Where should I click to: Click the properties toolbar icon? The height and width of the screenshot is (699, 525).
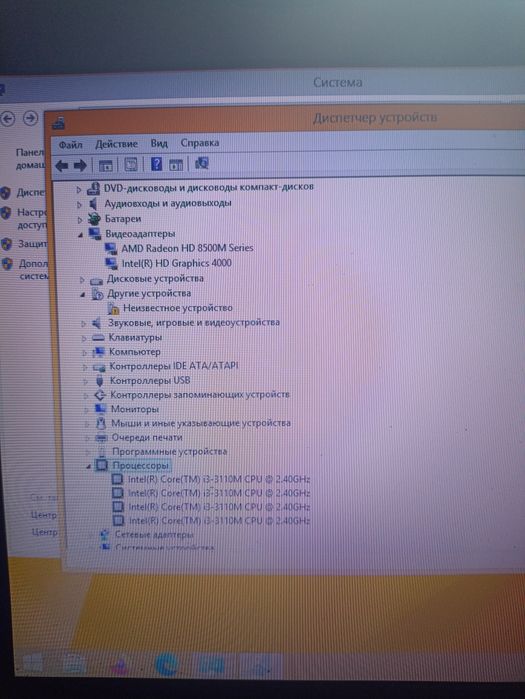(131, 165)
